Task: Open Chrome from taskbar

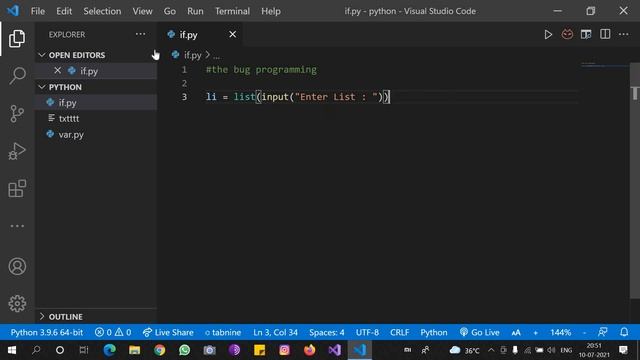Action: point(160,350)
